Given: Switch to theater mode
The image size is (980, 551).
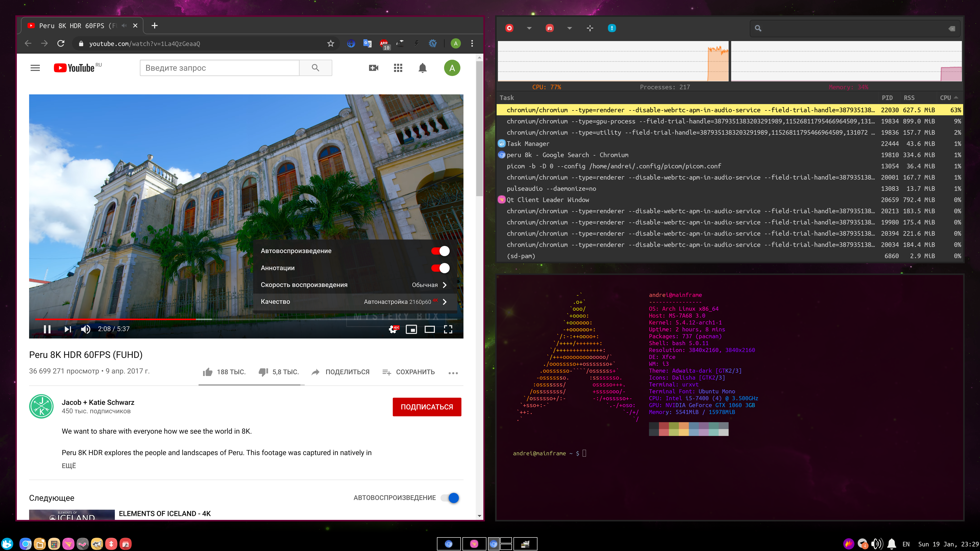Looking at the screenshot, I should pyautogui.click(x=430, y=329).
